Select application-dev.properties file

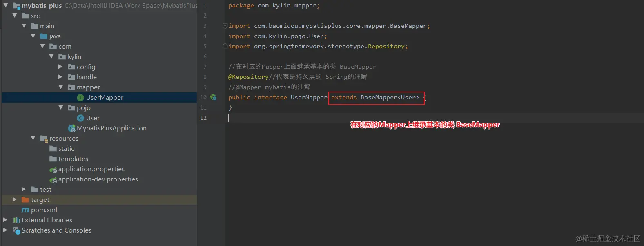(x=98, y=179)
